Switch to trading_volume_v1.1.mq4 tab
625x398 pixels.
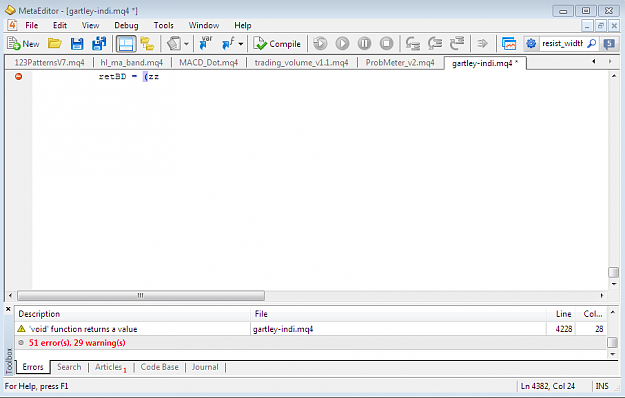301,63
